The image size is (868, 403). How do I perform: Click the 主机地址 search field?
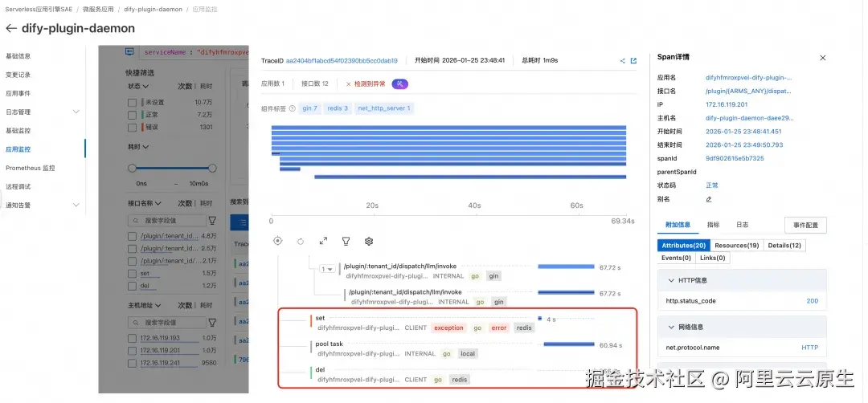[x=166, y=322]
